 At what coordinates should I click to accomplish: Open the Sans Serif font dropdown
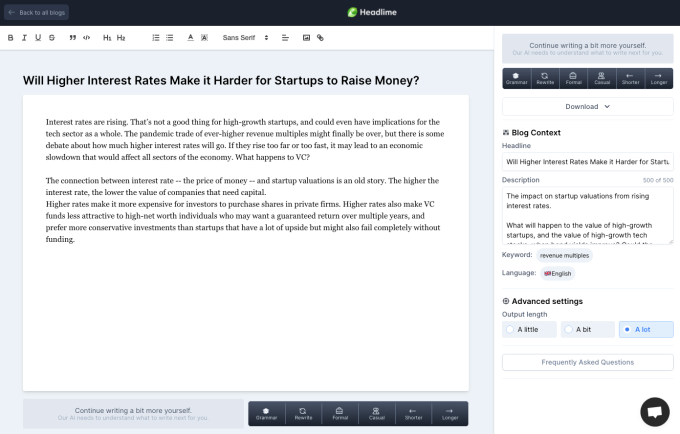(x=245, y=38)
